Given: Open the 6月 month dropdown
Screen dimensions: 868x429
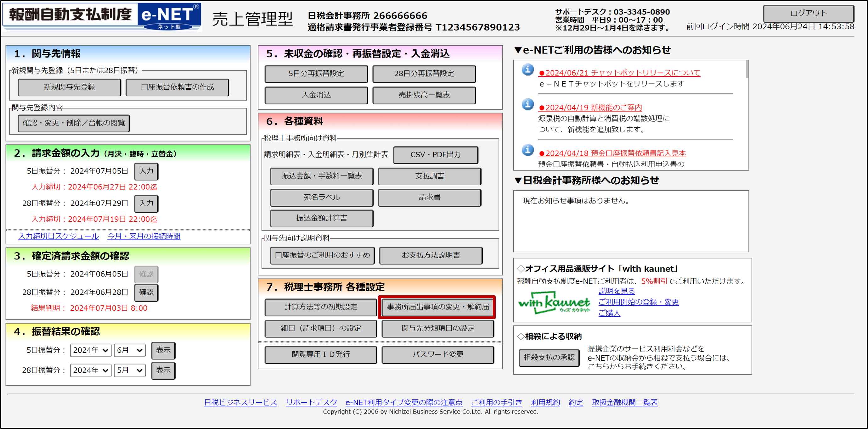Looking at the screenshot, I should (x=129, y=350).
